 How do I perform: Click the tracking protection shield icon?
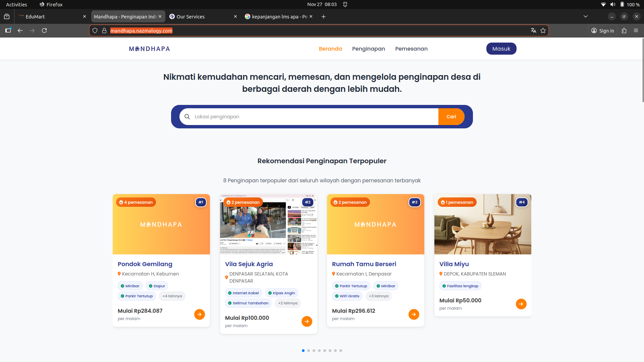click(x=95, y=31)
